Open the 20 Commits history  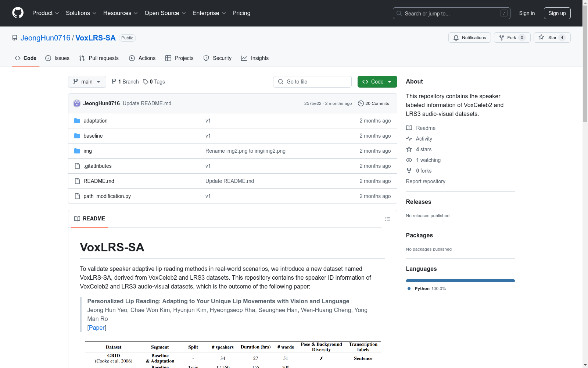pos(373,103)
